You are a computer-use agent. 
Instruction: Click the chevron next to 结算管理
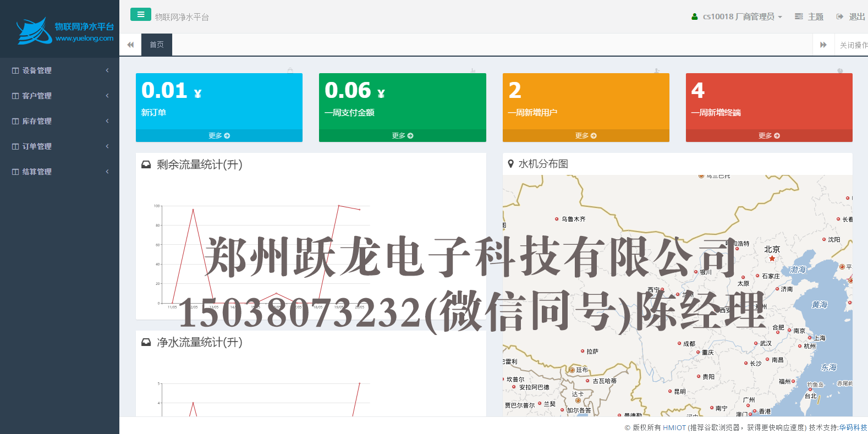(x=107, y=172)
